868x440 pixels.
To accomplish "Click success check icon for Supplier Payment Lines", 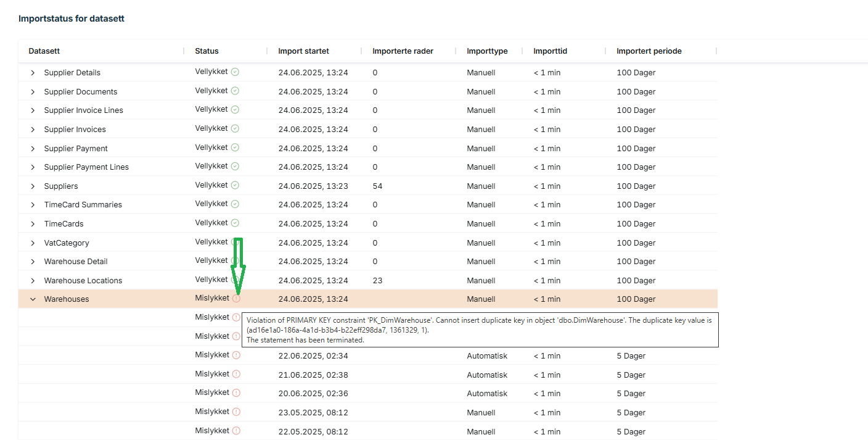I will tap(235, 166).
